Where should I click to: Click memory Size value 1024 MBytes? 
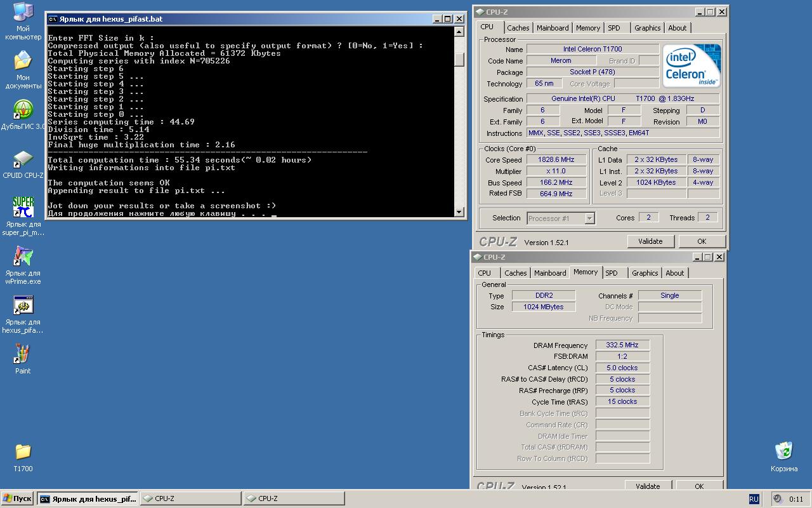(x=544, y=307)
